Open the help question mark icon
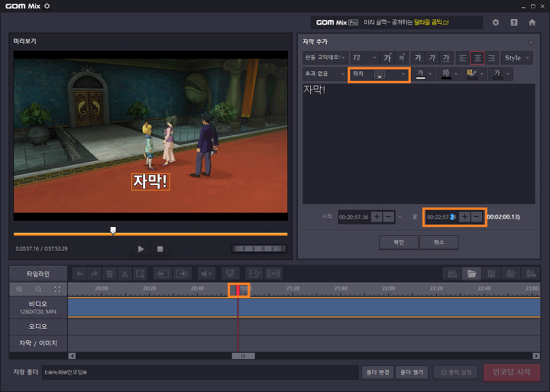This screenshot has width=550, height=392. 514,22
